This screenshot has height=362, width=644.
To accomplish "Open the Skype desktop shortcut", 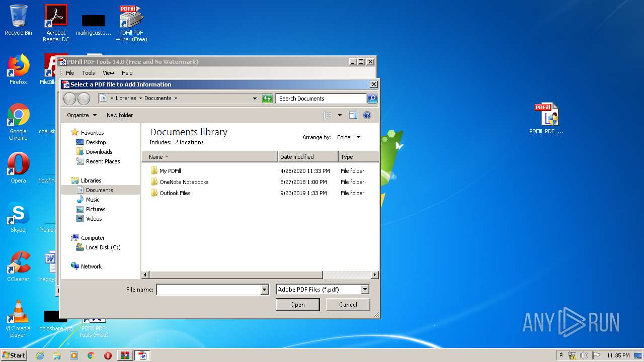I will (18, 218).
